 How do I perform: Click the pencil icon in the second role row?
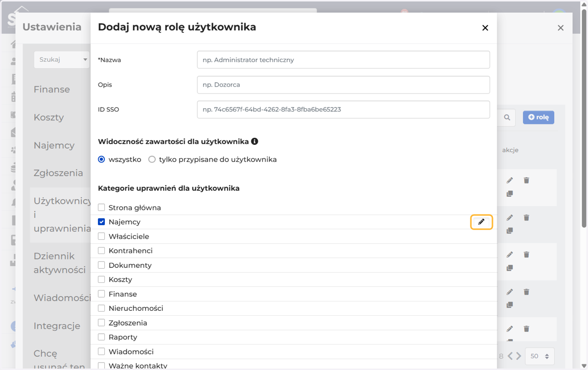pos(510,218)
